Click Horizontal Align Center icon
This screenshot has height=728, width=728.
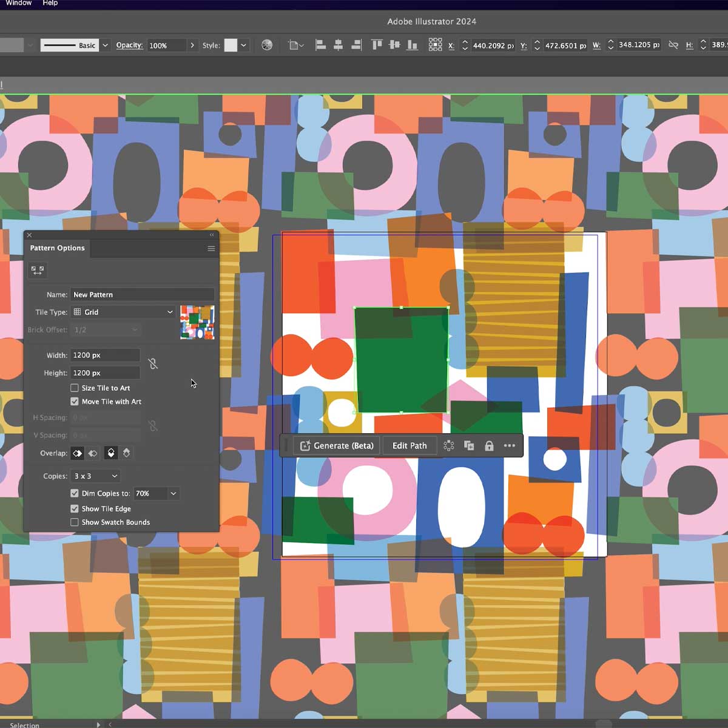pyautogui.click(x=339, y=45)
